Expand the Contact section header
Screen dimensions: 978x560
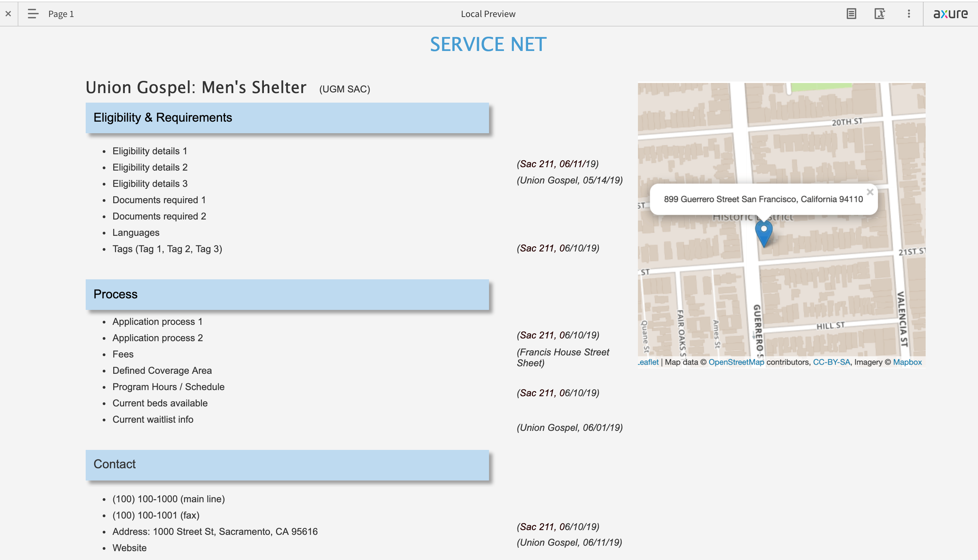(114, 464)
